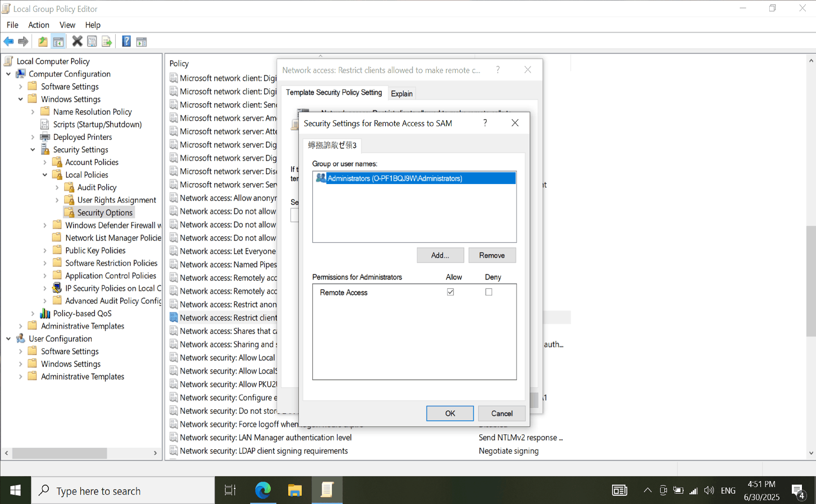Collapse the Computer Configuration node
Image resolution: width=816 pixels, height=504 pixels.
coord(8,74)
